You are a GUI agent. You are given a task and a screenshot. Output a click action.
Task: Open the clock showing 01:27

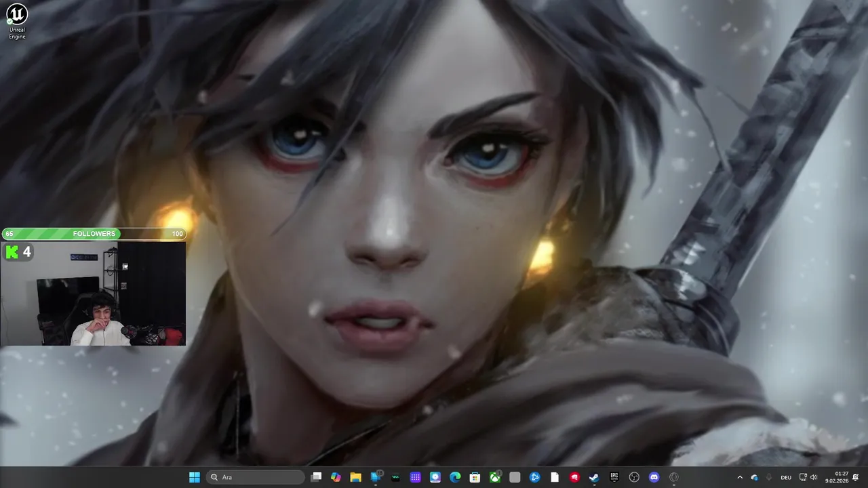click(837, 477)
